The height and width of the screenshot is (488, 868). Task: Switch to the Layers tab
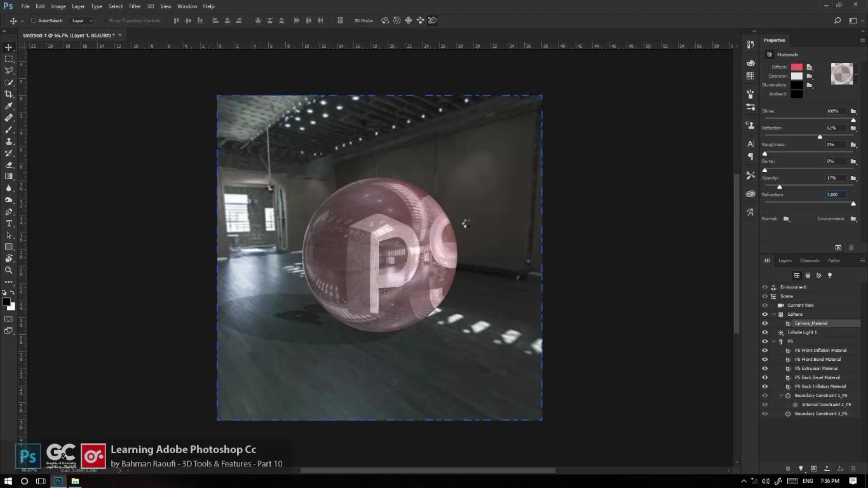click(x=785, y=261)
